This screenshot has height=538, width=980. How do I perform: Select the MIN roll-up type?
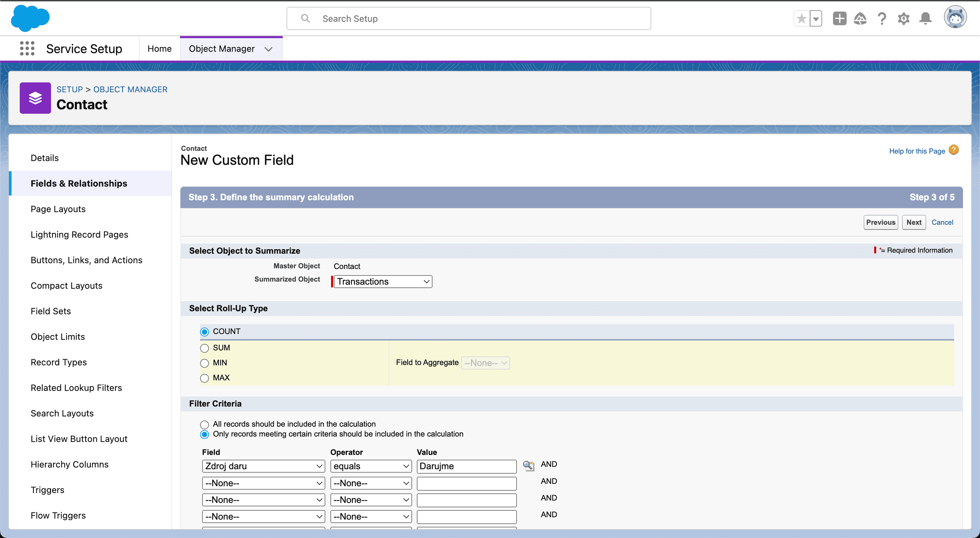point(204,363)
